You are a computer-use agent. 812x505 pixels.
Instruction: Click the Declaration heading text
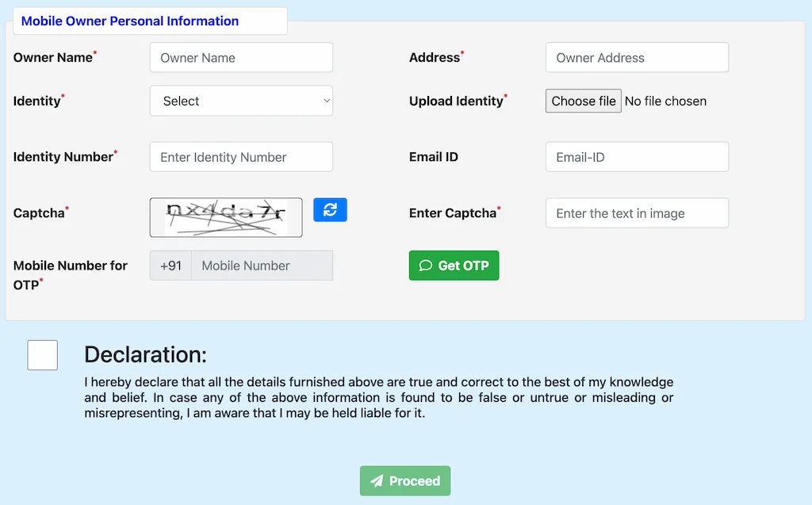(145, 354)
